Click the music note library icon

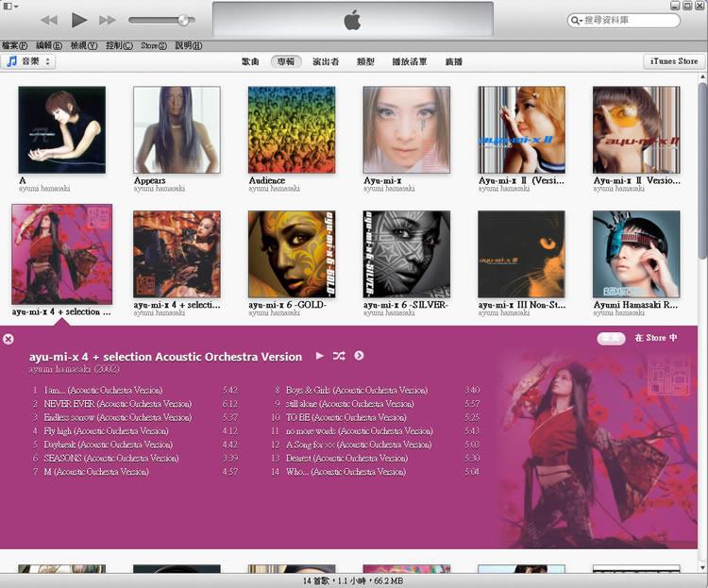(11, 61)
